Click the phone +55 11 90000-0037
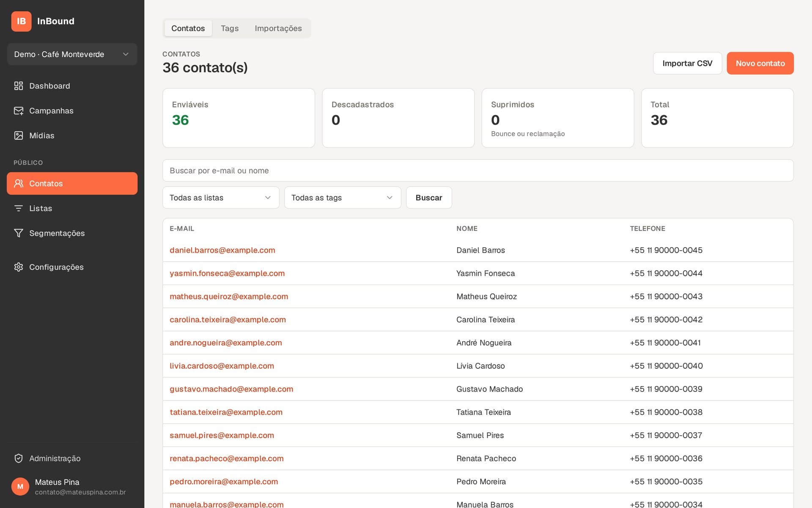 666,435
